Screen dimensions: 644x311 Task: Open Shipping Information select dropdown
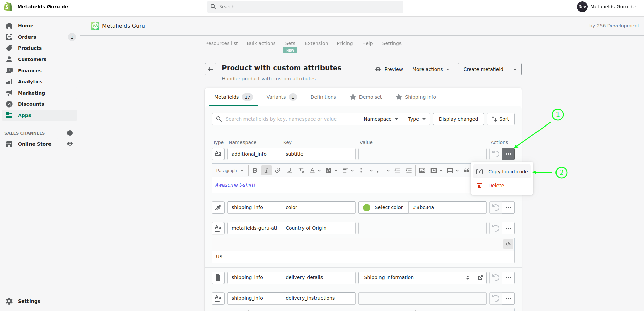pos(416,278)
